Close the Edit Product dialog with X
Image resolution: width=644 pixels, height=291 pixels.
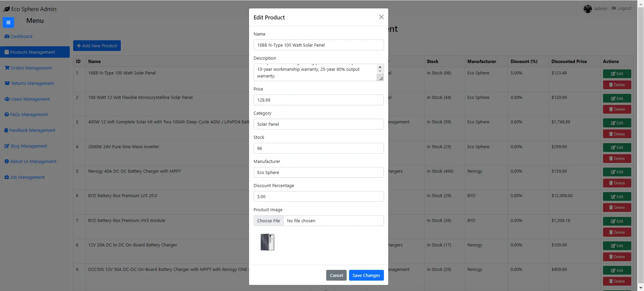(x=381, y=17)
